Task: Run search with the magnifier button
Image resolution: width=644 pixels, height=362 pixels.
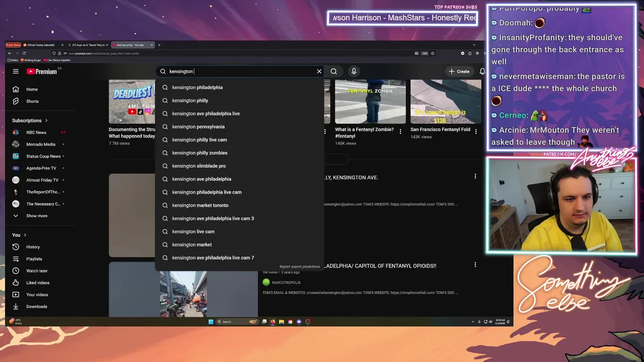Action: (334, 71)
